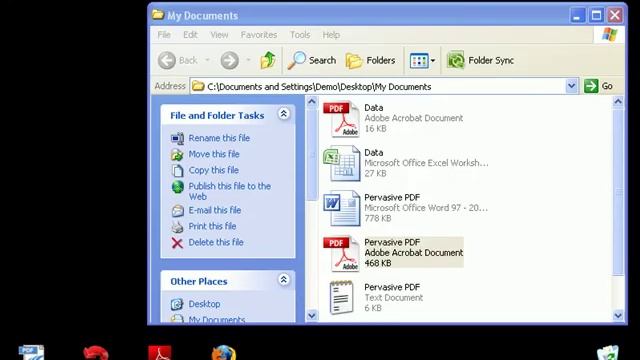Image resolution: width=640 pixels, height=360 pixels.
Task: Click the red X delete icon
Action: point(177,243)
